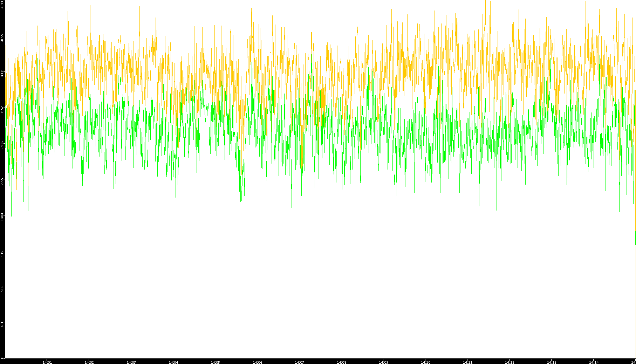Screen dimensions: 636x364
Task: Select the 4059 vertical axis label
Action: [2, 37]
